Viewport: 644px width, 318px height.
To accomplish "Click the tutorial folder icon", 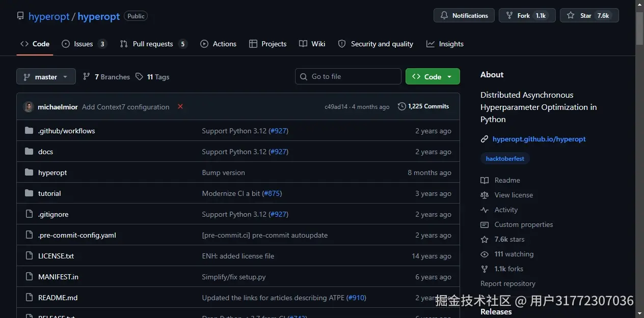I will click(x=29, y=193).
